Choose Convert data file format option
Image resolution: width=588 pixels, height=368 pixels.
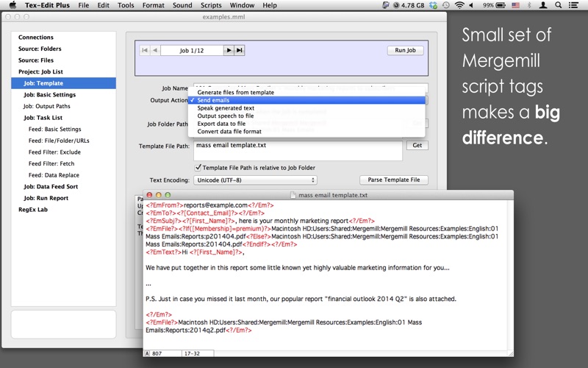pyautogui.click(x=306, y=132)
